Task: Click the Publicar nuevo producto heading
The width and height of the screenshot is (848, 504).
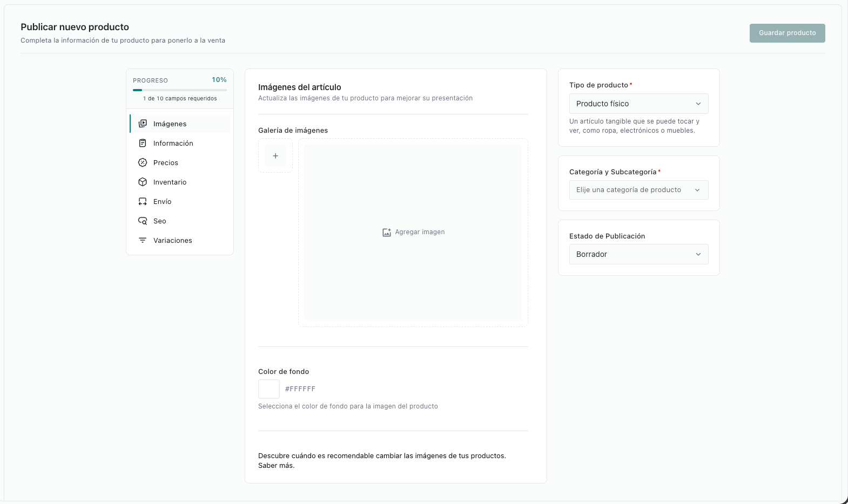Action: click(75, 27)
